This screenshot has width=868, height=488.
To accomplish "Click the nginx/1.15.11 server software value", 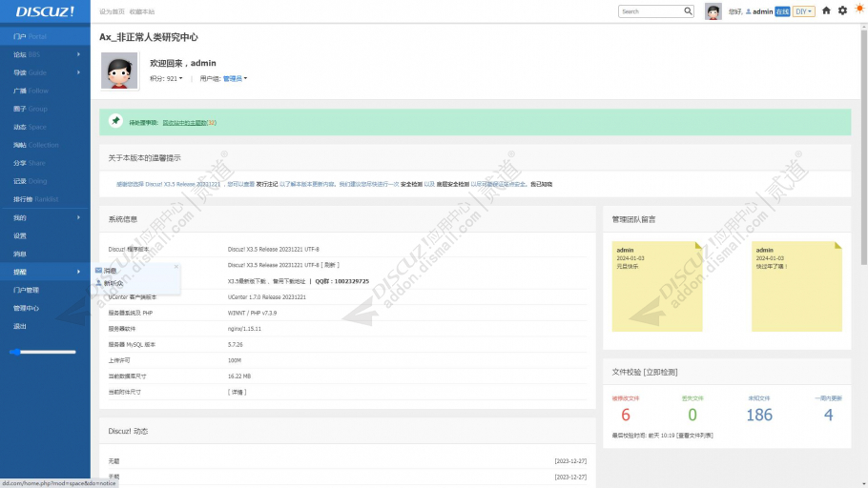I will click(x=244, y=329).
